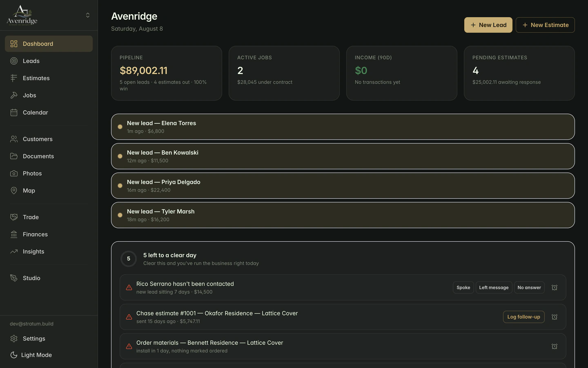This screenshot has width=588, height=368.
Task: Click warning icon on Chase estimate row
Action: pos(129,317)
